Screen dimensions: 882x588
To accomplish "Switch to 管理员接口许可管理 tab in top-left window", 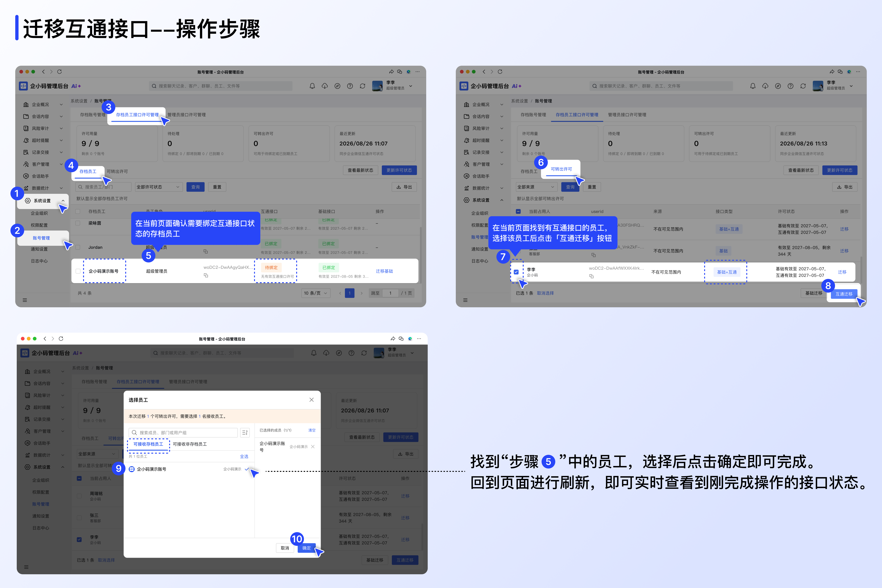I will (187, 115).
